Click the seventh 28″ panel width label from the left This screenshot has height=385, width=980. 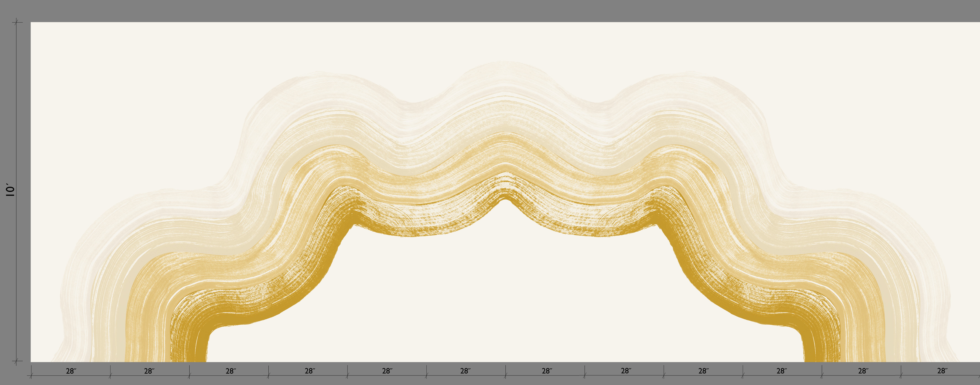pos(547,371)
